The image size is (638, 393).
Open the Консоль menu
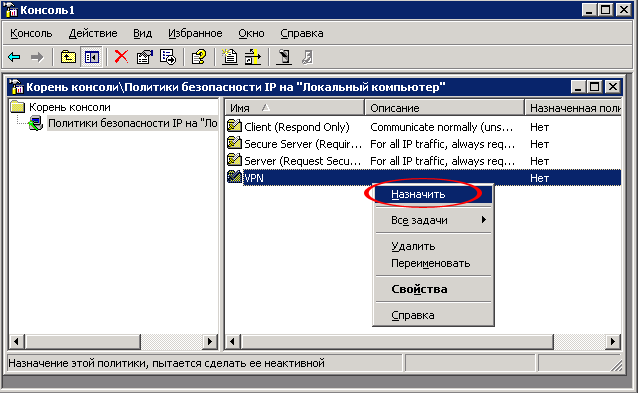pos(31,33)
